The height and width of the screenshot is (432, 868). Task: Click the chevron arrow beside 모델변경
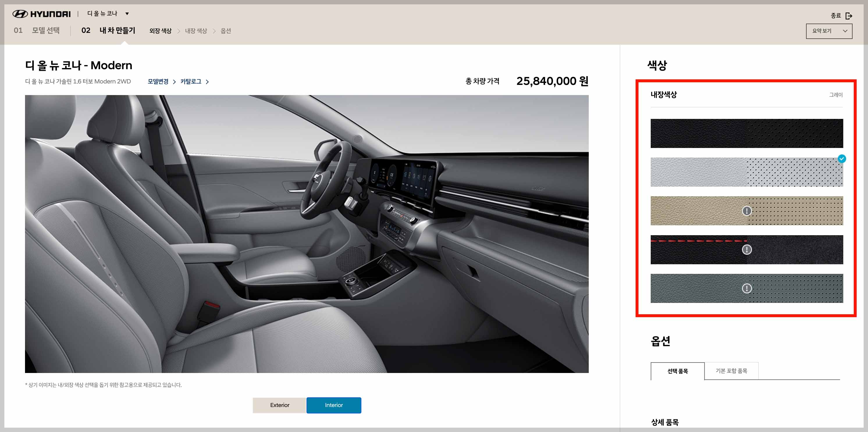[x=174, y=82]
